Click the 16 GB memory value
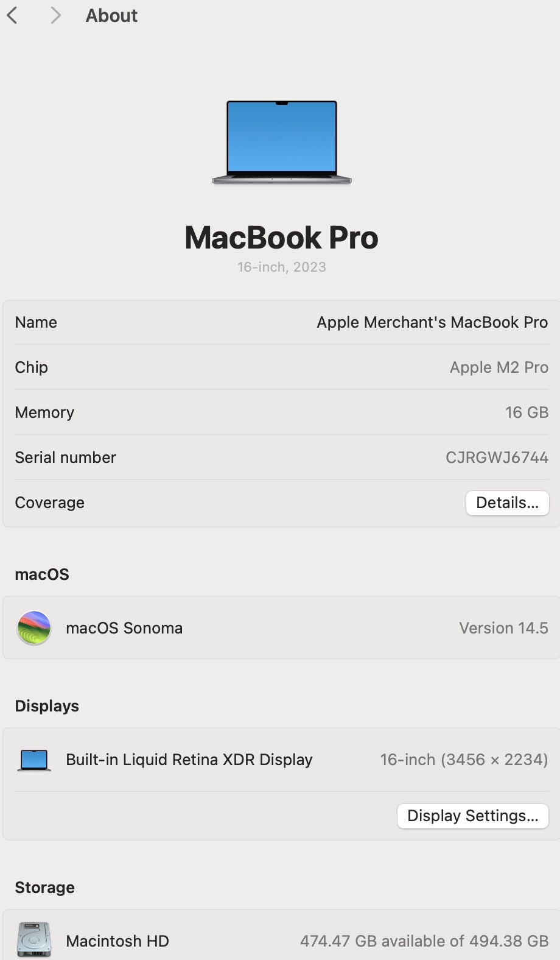The height and width of the screenshot is (960, 560). point(527,412)
